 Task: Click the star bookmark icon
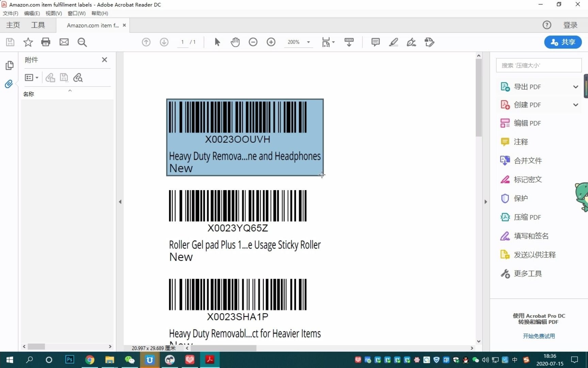(x=28, y=42)
